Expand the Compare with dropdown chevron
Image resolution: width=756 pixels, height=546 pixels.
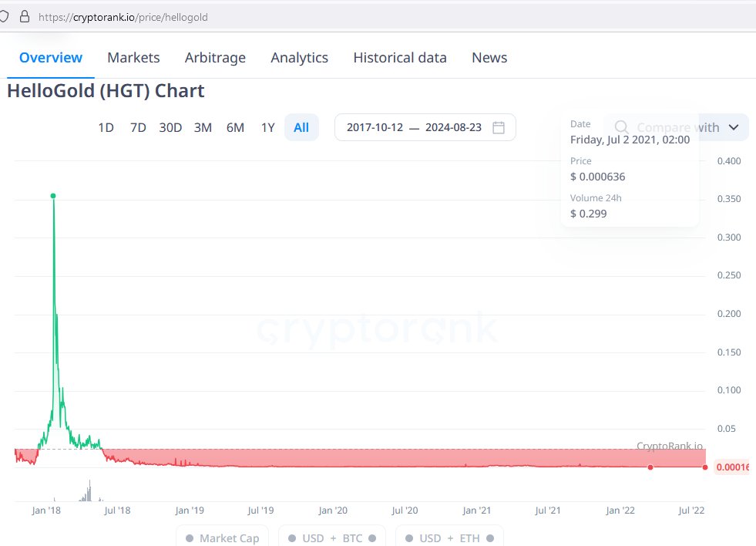pyautogui.click(x=734, y=127)
